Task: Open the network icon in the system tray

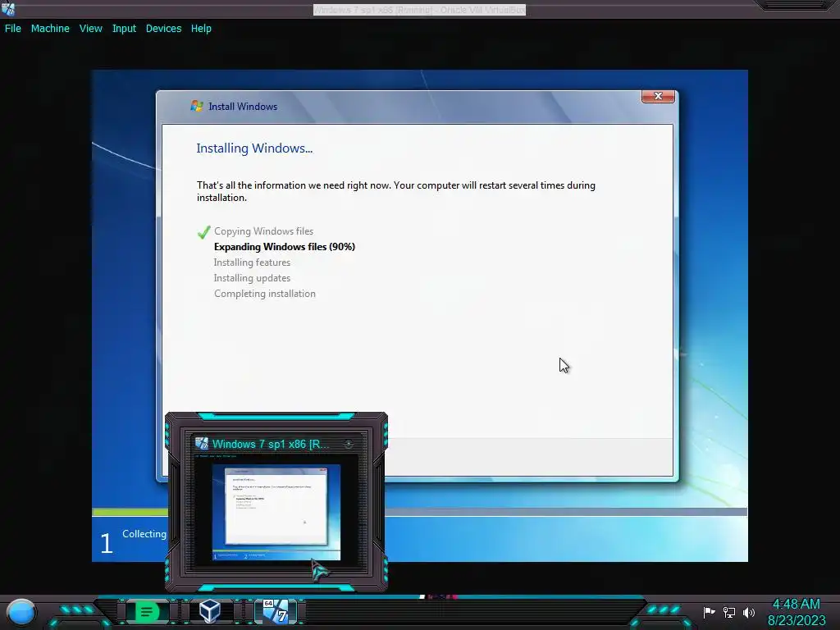Action: [728, 612]
